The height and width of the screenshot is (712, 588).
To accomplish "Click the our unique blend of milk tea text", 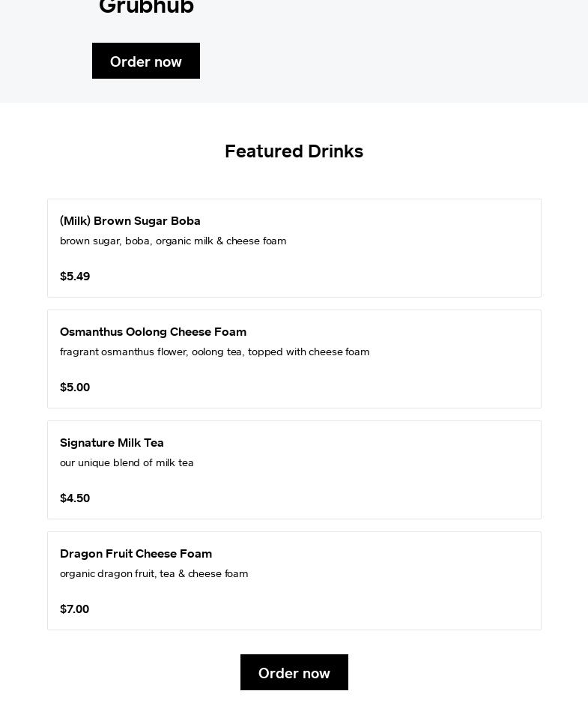I will click(127, 462).
